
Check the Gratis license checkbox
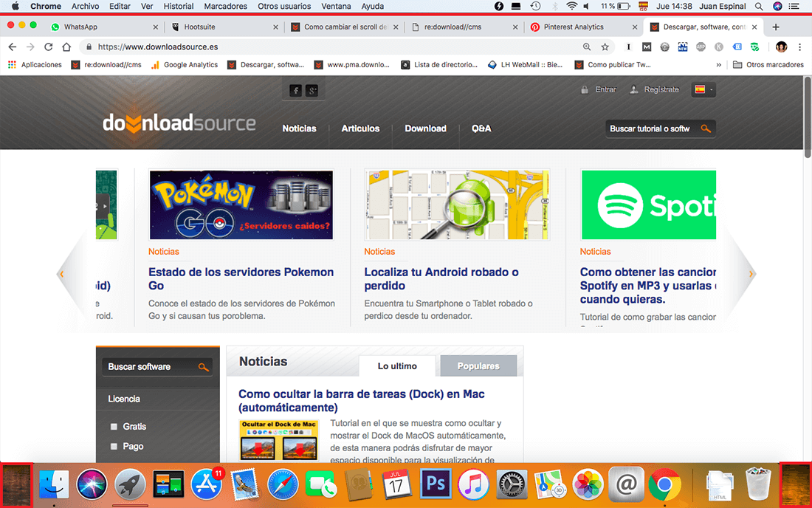coord(114,427)
